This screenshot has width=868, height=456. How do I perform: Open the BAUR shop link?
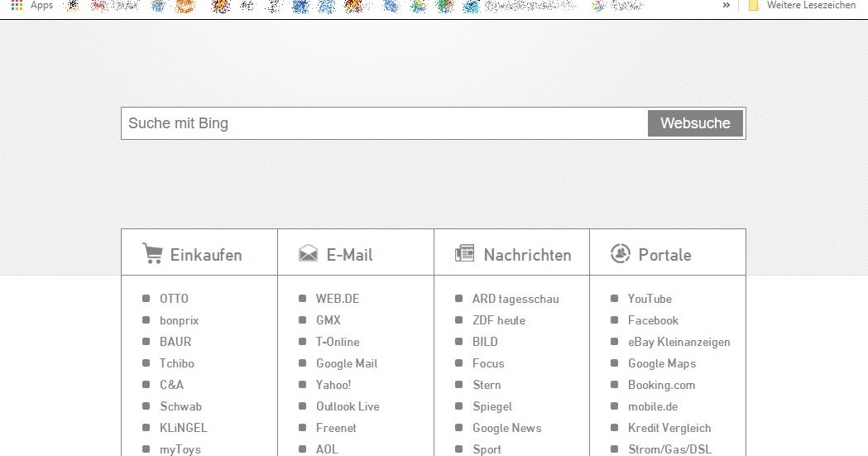175,342
